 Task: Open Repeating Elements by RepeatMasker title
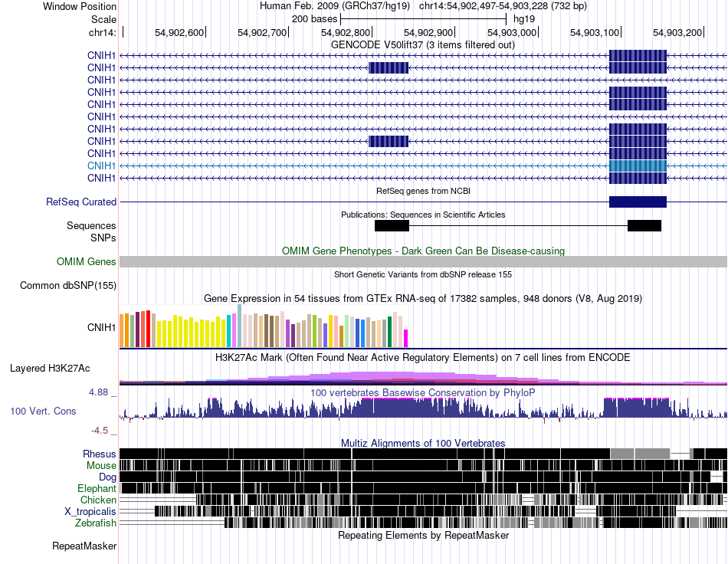[x=423, y=536]
